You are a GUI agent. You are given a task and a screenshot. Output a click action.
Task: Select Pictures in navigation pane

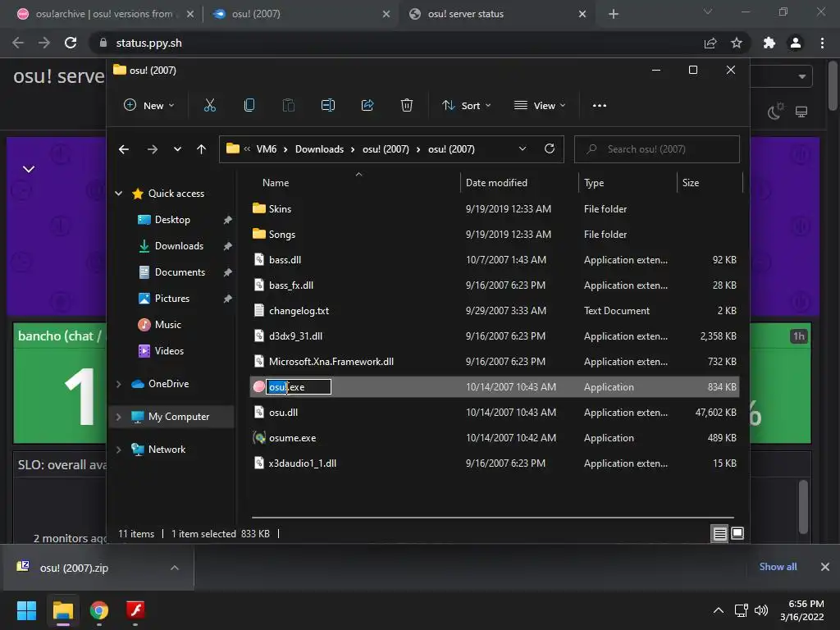click(x=172, y=299)
